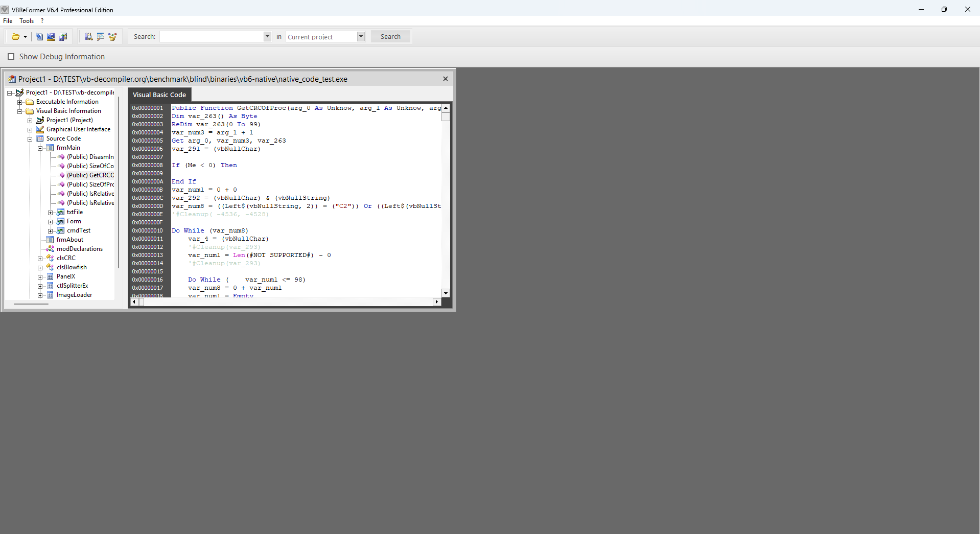980x534 pixels.
Task: Select the (Public) GetCRCC tree item
Action: point(90,175)
